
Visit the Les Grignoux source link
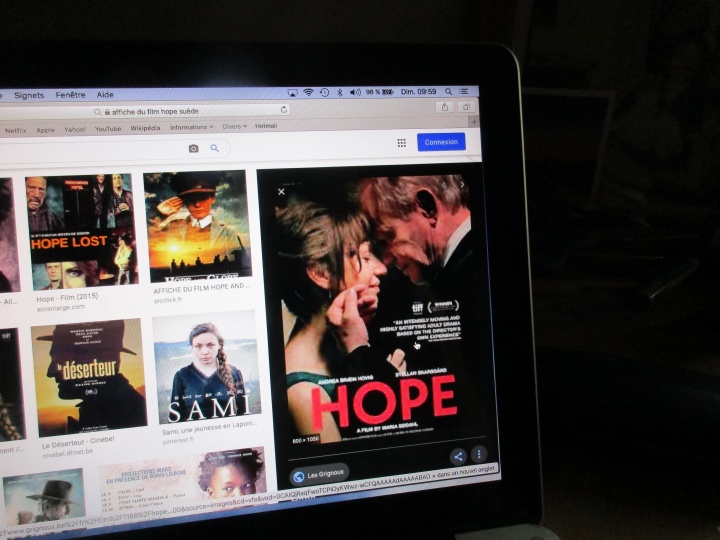pyautogui.click(x=320, y=475)
